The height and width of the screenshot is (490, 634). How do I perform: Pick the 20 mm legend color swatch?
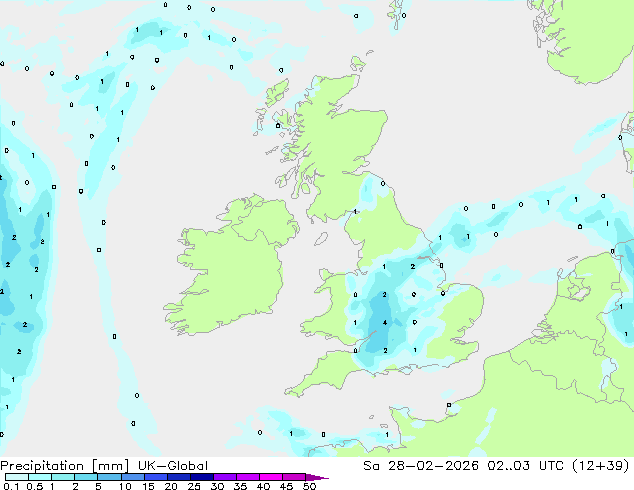178,477
